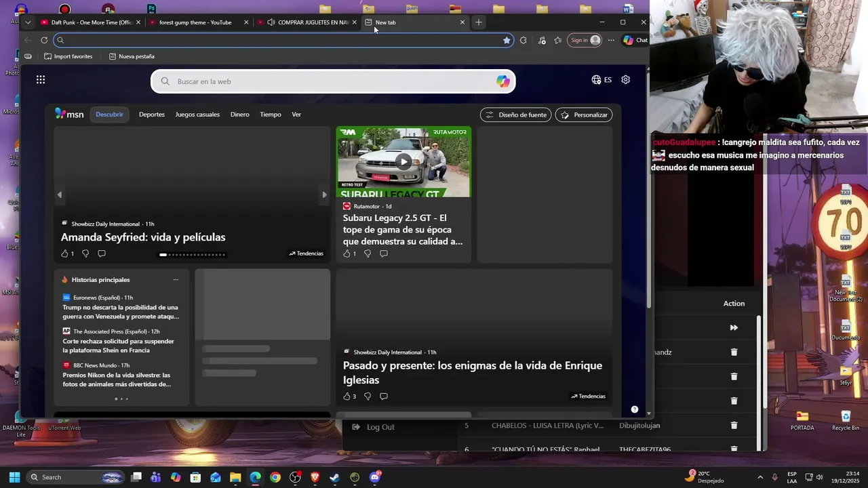Switch to COMPRAR JUGUETES tab
Screen dimensions: 868x488
pyautogui.click(x=307, y=22)
